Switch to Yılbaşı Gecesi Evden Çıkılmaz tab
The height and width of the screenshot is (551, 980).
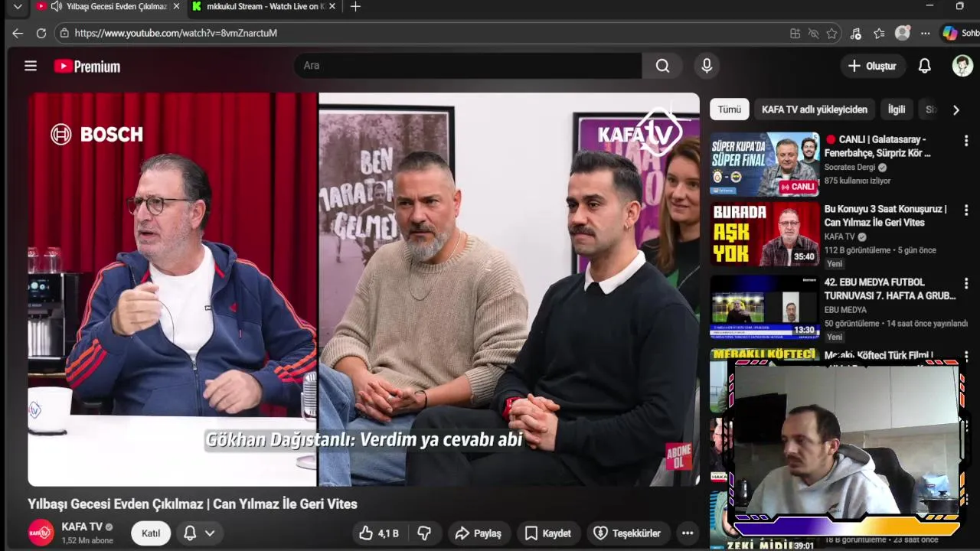pos(109,6)
